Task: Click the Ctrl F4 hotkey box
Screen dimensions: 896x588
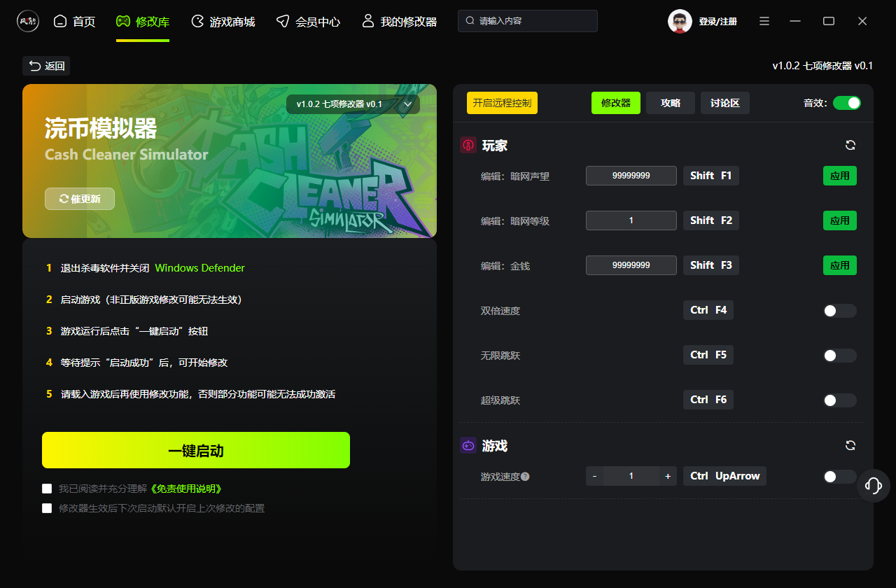Action: tap(708, 310)
